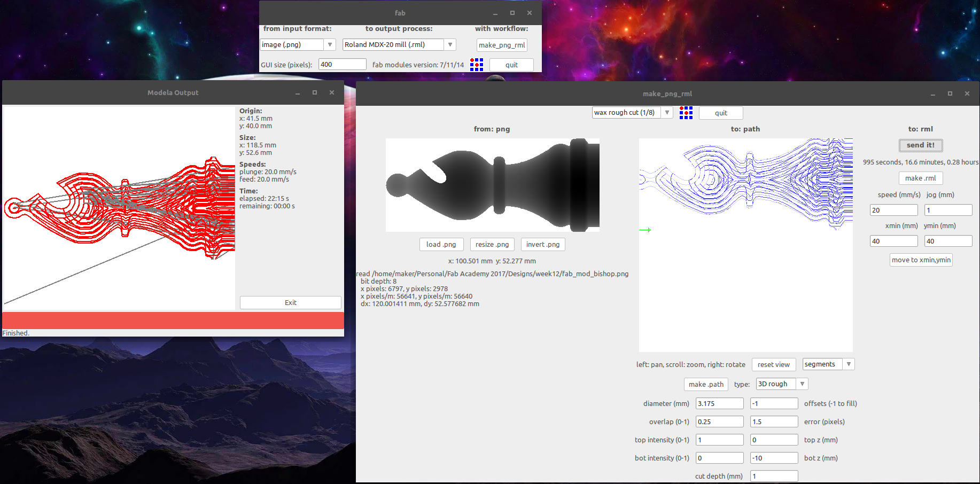
Task: Edit the bot intensity (0-1) field
Action: [x=720, y=458]
